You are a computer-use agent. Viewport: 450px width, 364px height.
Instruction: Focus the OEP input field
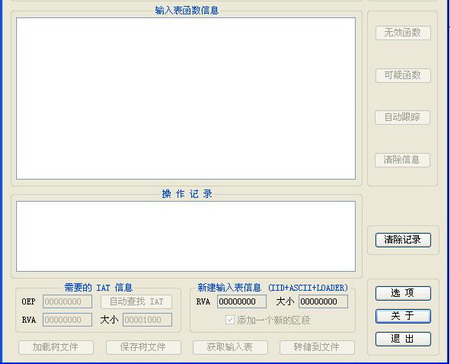tap(67, 302)
